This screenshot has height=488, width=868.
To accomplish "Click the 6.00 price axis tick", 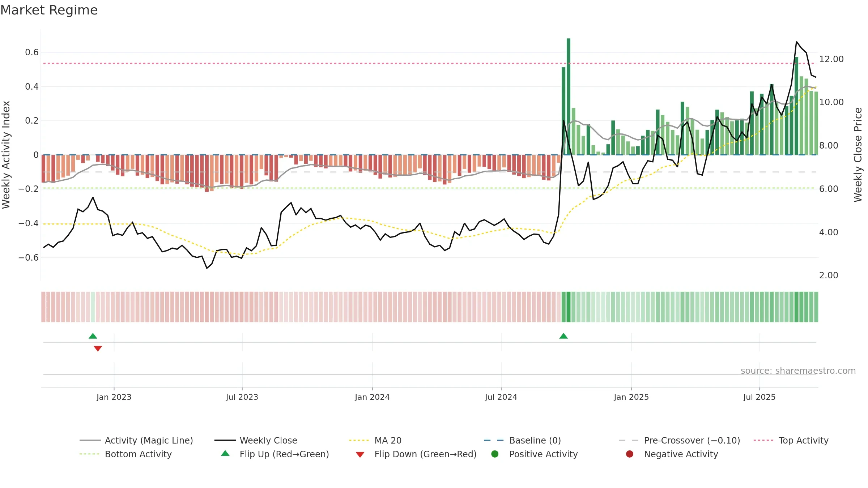I will 829,189.
